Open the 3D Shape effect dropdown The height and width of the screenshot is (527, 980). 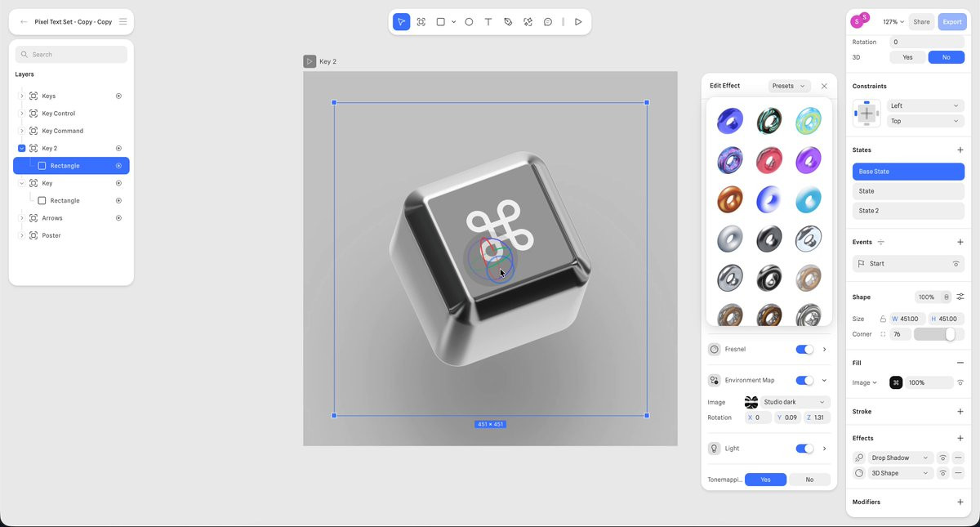[x=900, y=473]
